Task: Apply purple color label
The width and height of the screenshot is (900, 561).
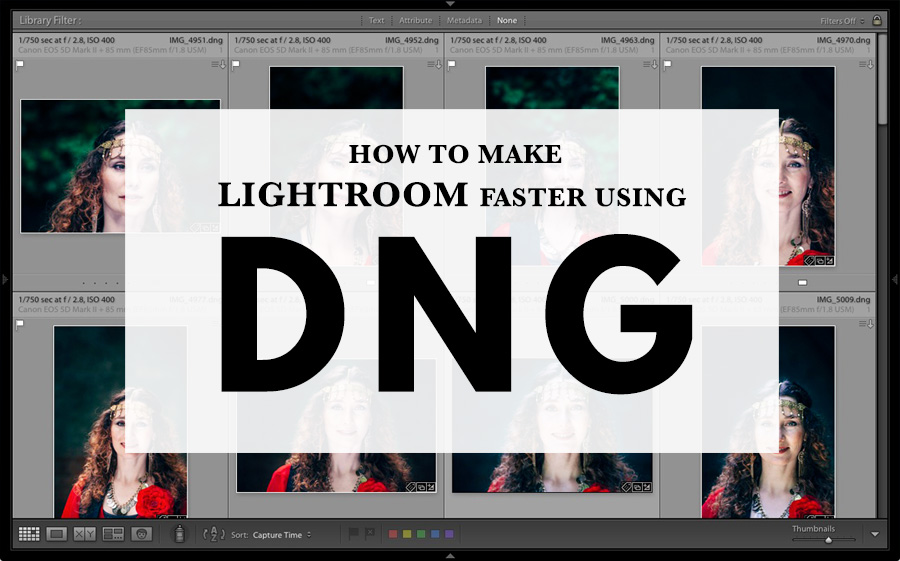Action: pos(449,534)
